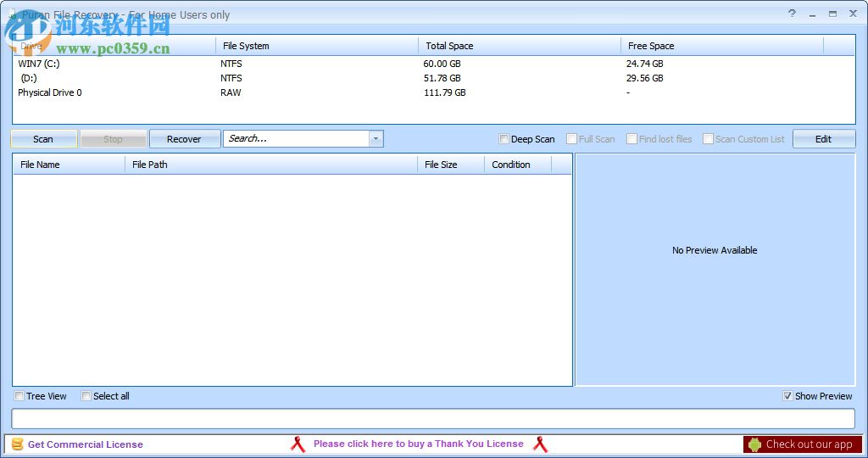Click the No Preview Available pane
Screen dimensions: 868x458
715,270
